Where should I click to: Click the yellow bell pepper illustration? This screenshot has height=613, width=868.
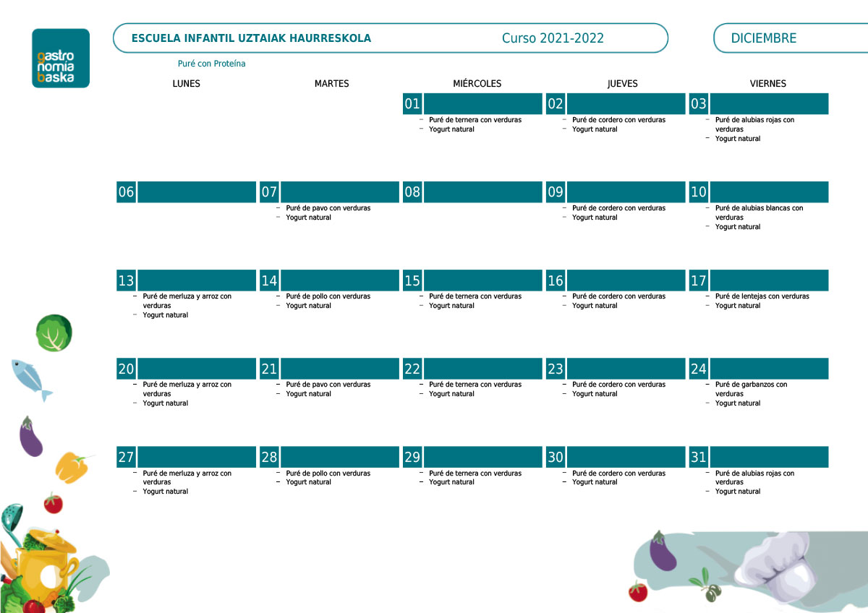(73, 466)
